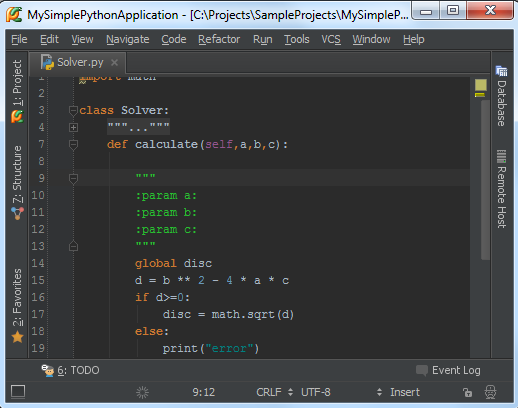Close the Solver.py editor tab
The width and height of the screenshot is (518, 408).
pyautogui.click(x=114, y=62)
